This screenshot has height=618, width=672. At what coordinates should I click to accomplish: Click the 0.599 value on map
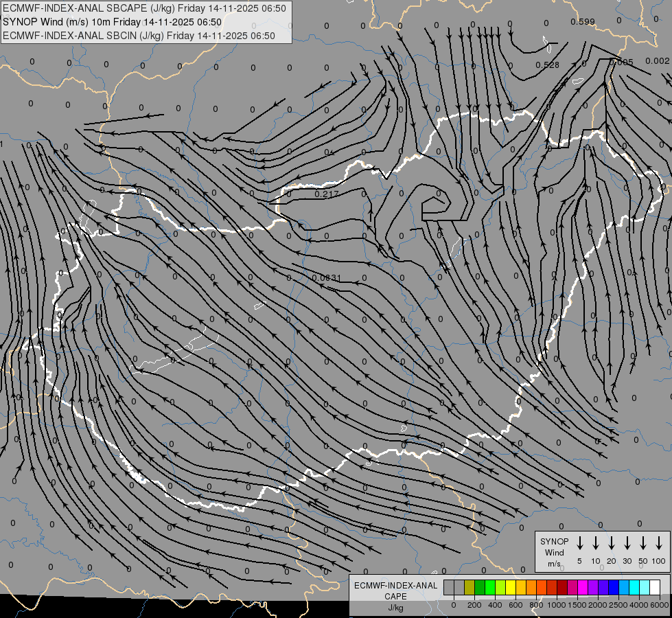tap(583, 21)
